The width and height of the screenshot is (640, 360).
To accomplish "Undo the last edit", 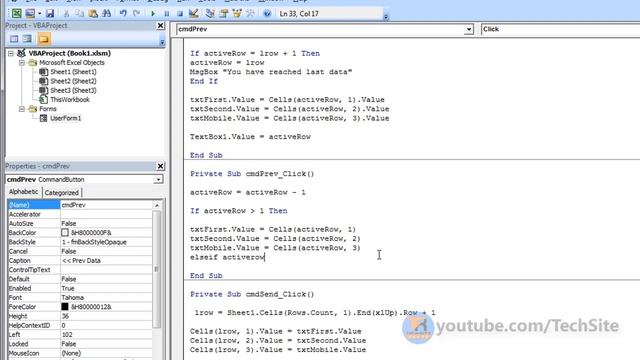I will tap(123, 13).
